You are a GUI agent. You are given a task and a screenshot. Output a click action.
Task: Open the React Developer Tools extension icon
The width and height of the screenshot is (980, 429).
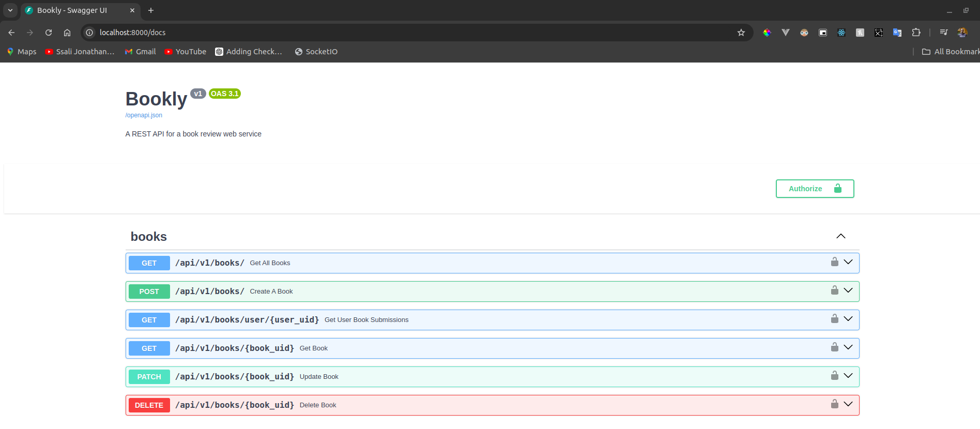click(841, 33)
